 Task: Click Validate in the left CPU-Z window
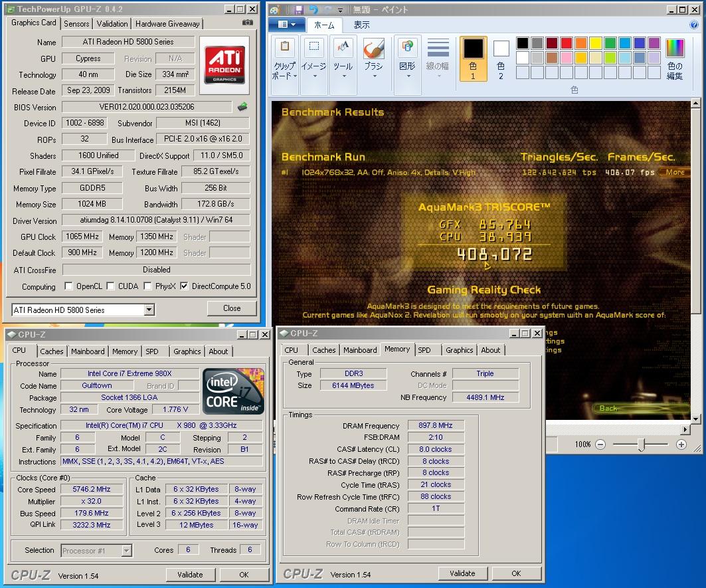pyautogui.click(x=190, y=575)
